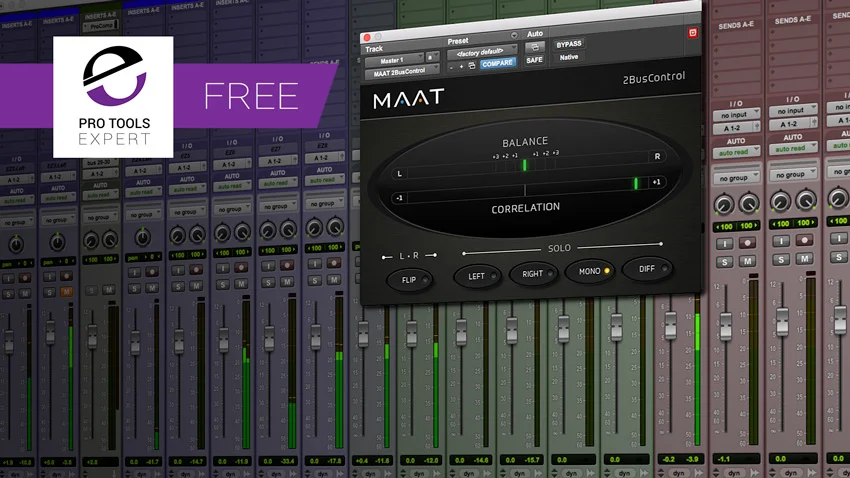Click the fader on pink -1.1 strip

click(x=725, y=326)
